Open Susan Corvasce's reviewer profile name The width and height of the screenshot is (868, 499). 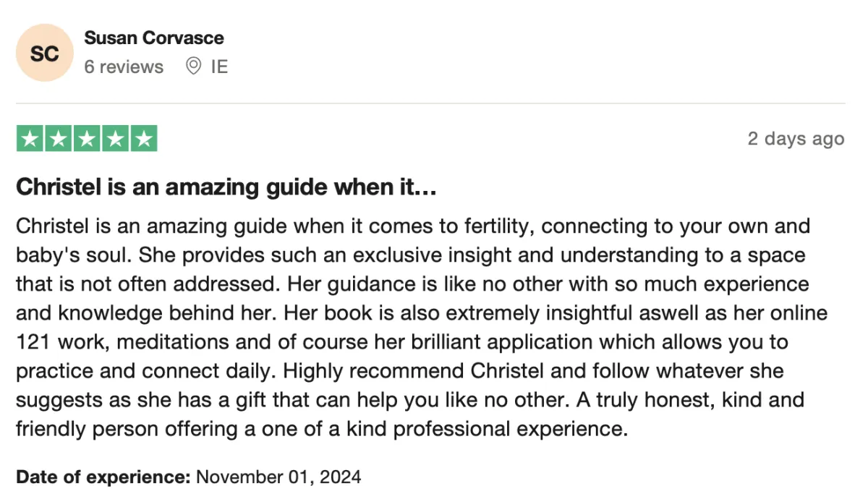(x=154, y=38)
